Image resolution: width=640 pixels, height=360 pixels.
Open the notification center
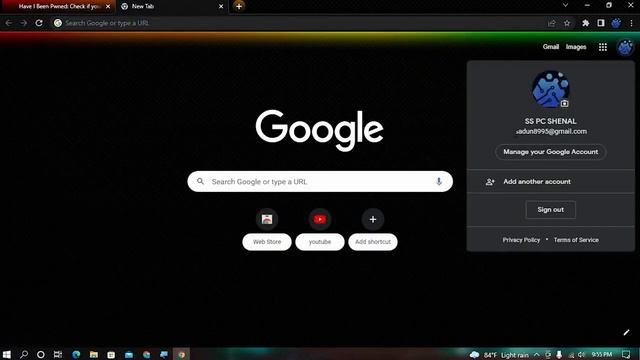(626, 354)
